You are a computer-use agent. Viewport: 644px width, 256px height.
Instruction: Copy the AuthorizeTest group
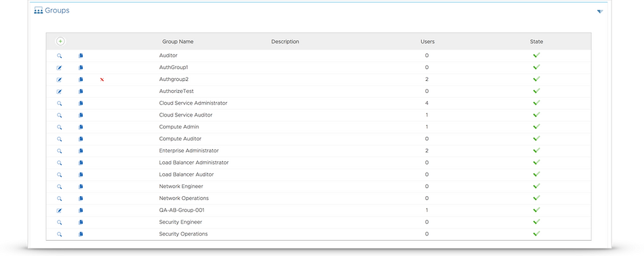coord(81,91)
